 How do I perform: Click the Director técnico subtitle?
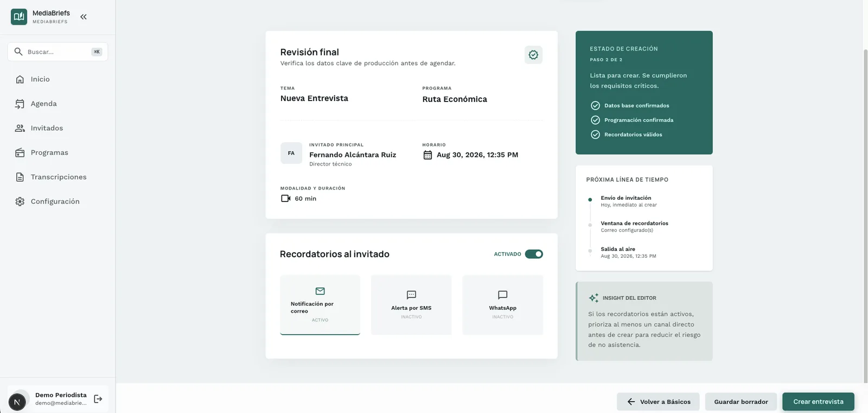(x=330, y=164)
